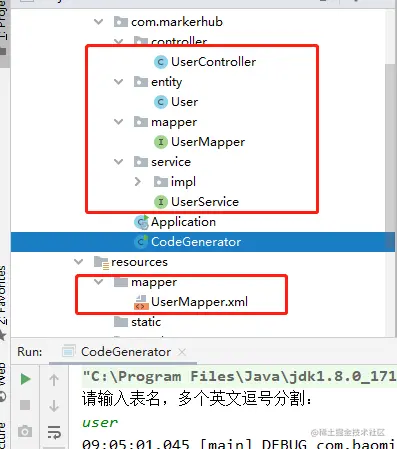Click the impl package folder icon
Image resolution: width=397 pixels, height=449 pixels.
tap(161, 182)
